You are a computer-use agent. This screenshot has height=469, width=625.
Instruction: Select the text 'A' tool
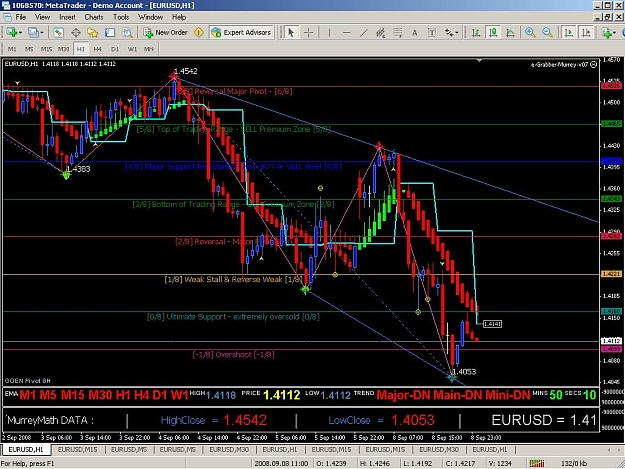415,33
